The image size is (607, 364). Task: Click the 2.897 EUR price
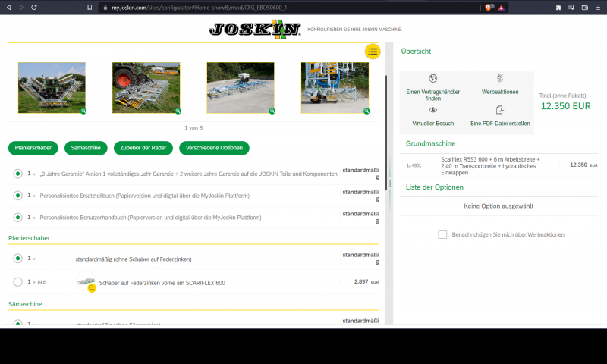click(x=366, y=281)
